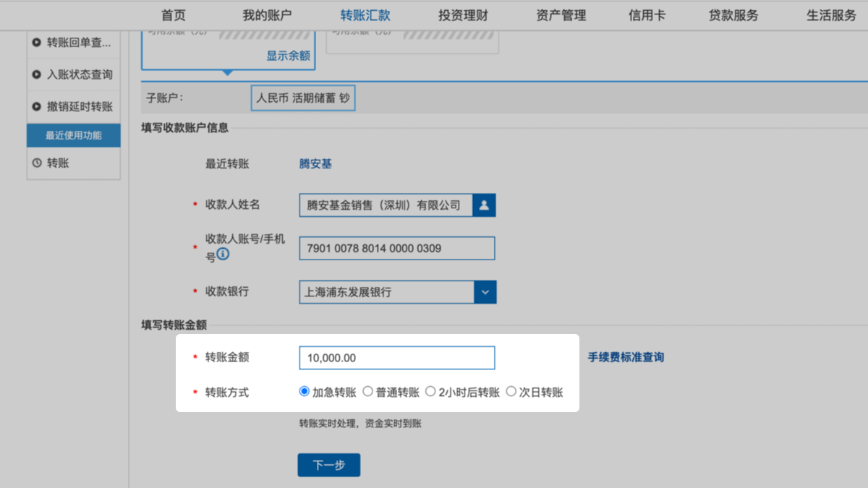Click the arrow icon beside 转账回单查询
Viewport: 868px width, 488px height.
pos(37,43)
